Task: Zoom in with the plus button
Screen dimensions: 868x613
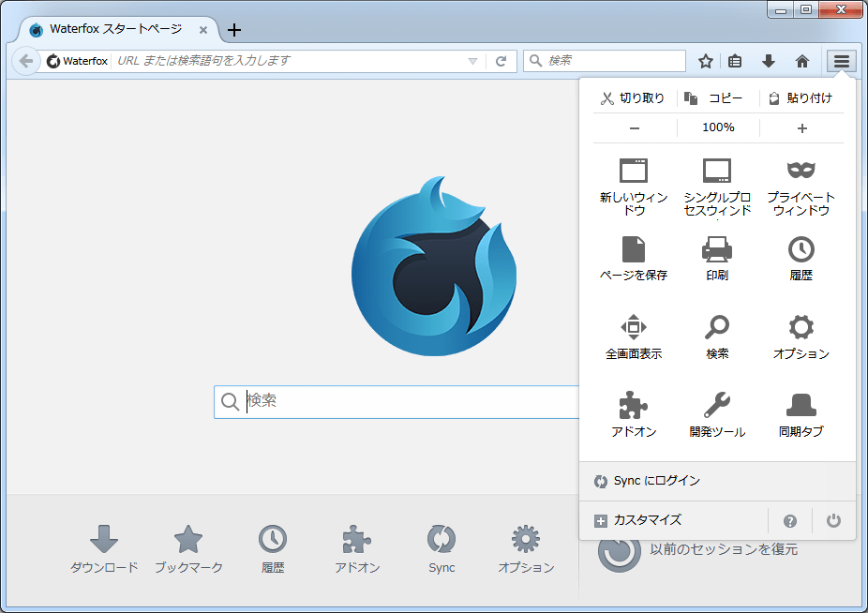Action: (801, 127)
